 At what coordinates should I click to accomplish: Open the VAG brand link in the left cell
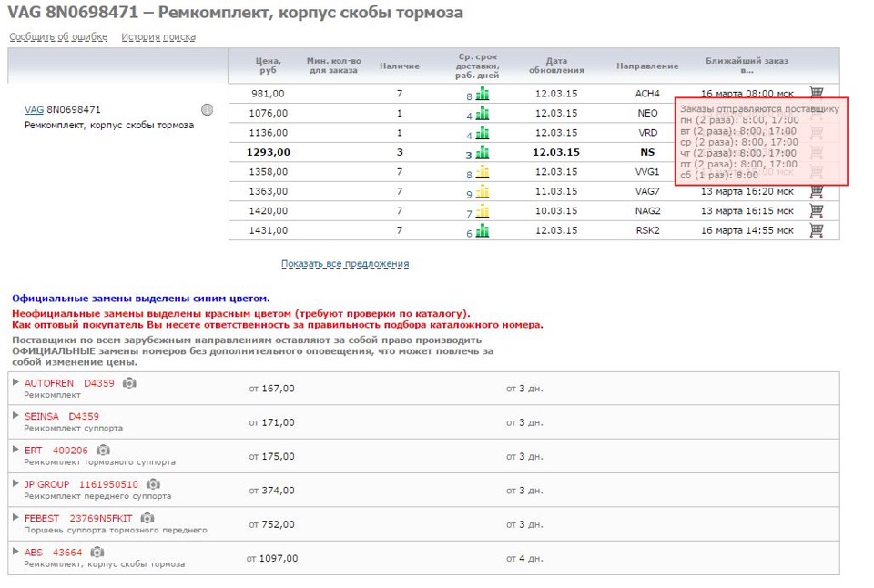(x=34, y=110)
